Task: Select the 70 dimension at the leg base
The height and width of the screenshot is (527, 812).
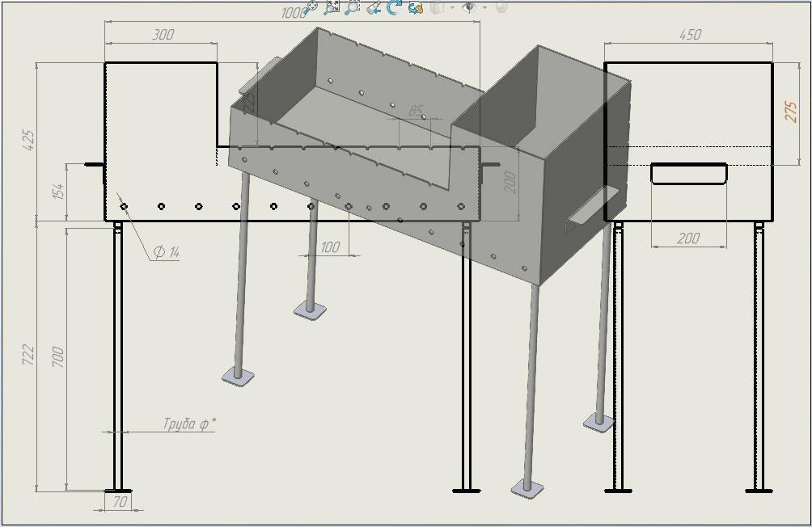Action: pyautogui.click(x=120, y=502)
